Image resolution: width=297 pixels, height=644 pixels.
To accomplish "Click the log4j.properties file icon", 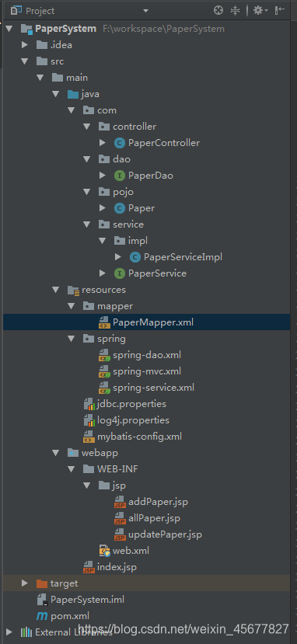I will 89,420.
